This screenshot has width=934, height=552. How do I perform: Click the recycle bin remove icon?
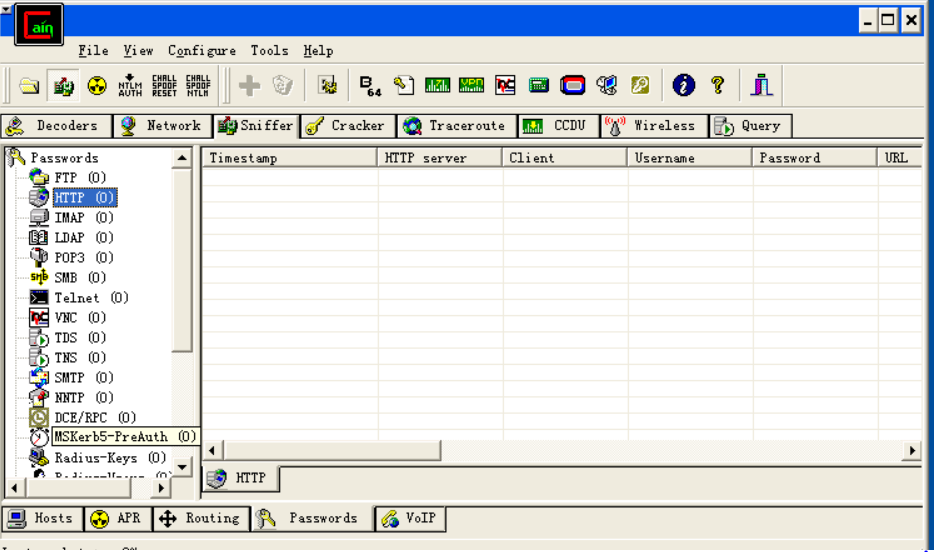pyautogui.click(x=282, y=86)
